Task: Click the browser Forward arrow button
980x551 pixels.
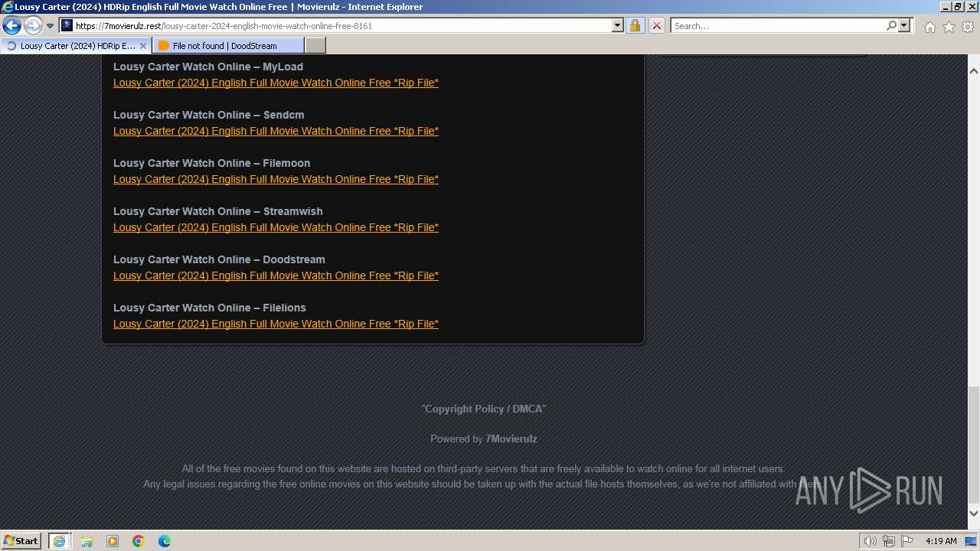Action: (x=33, y=25)
